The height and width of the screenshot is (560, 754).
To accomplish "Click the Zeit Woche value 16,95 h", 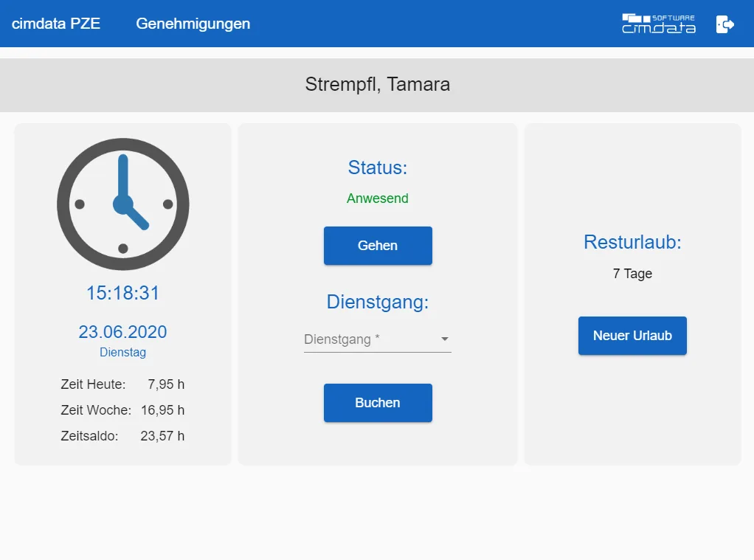I will click(162, 410).
